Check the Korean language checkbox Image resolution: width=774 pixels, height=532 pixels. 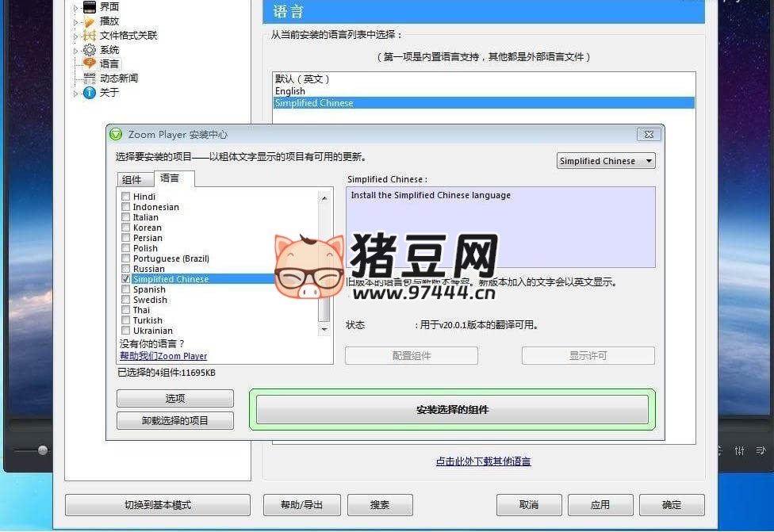(125, 228)
